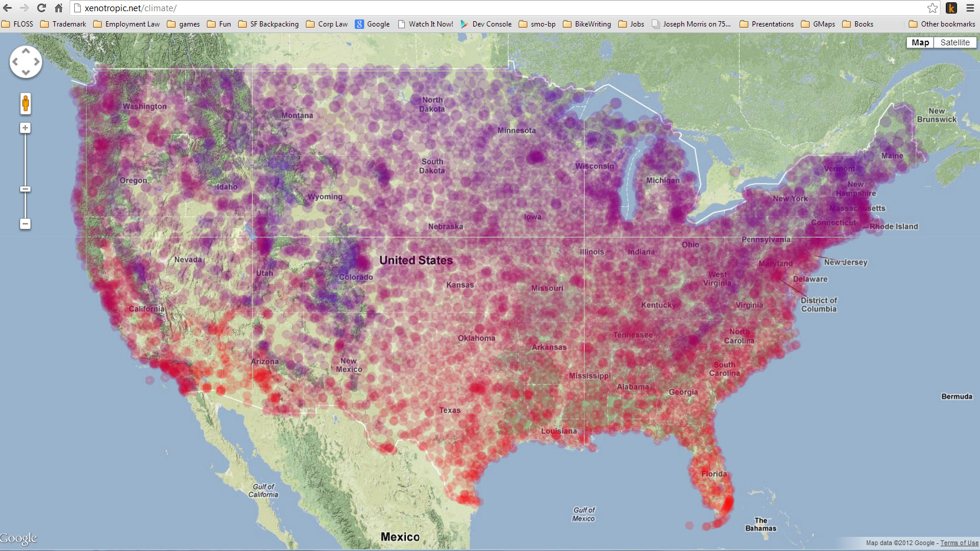
Task: Open the Other bookmarks folder
Action: click(x=942, y=24)
